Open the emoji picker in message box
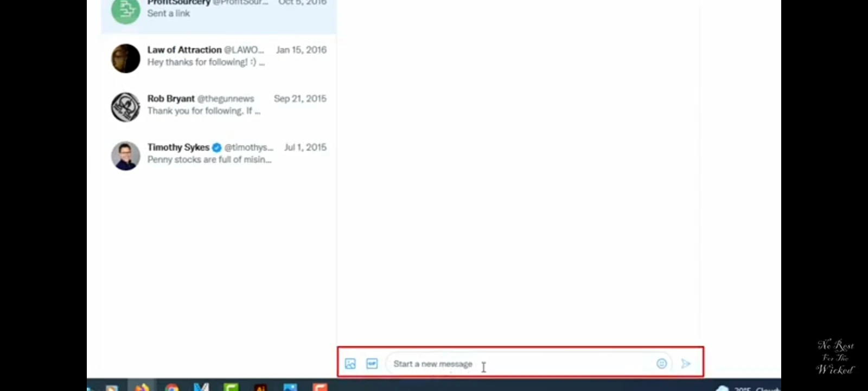This screenshot has height=391, width=868. (661, 364)
